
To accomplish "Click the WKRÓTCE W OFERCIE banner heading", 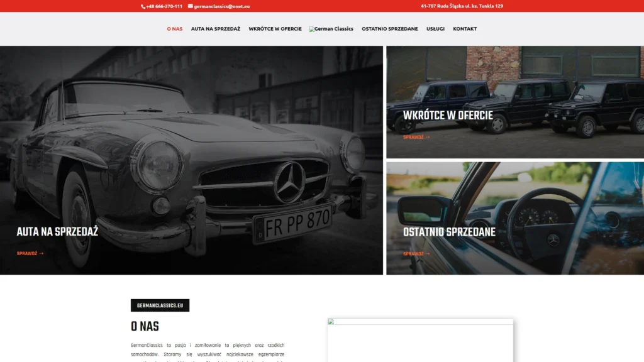I will click(448, 116).
